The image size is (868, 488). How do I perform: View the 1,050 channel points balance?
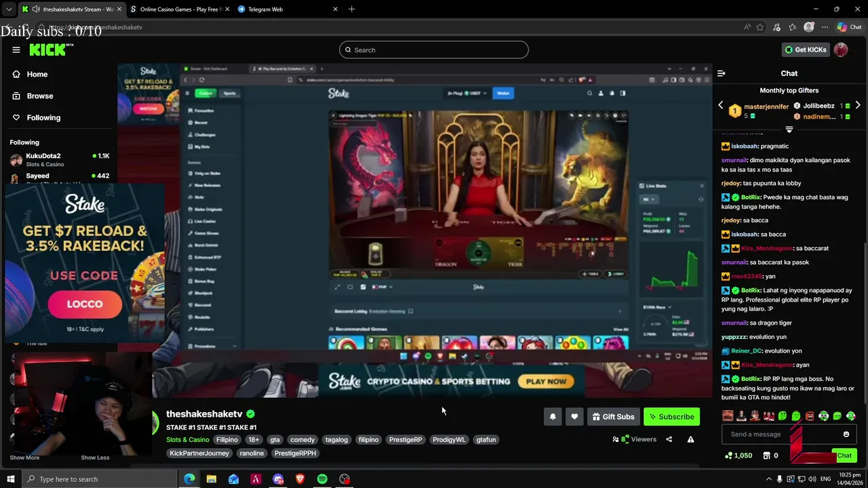[x=738, y=455]
